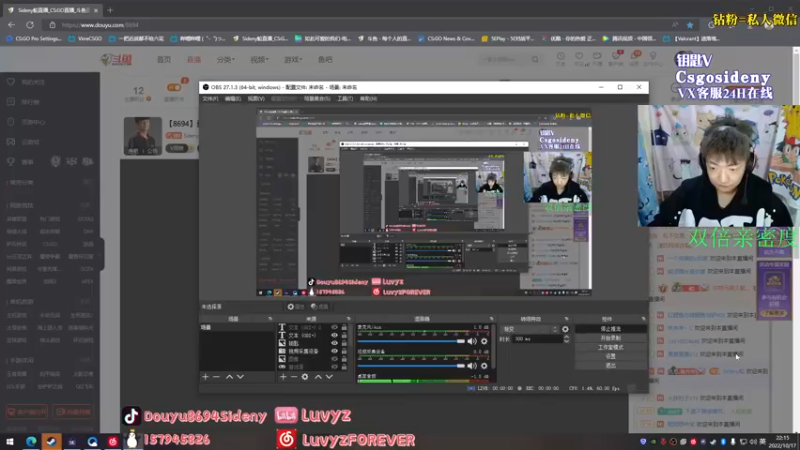Open OBS 场景集合(S) menu
Viewport: 800px width, 450px height.
pyautogui.click(x=317, y=98)
